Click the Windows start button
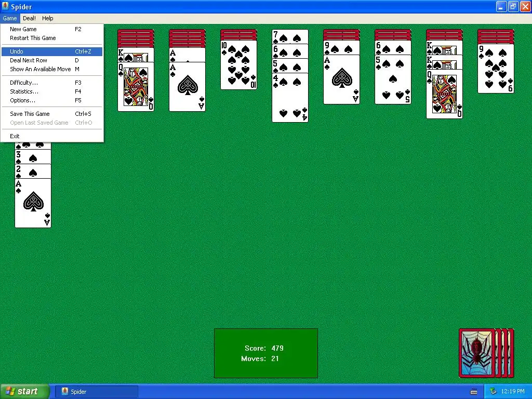 coord(25,392)
